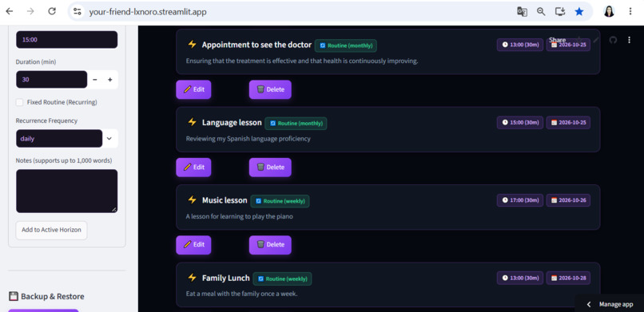Image resolution: width=644 pixels, height=312 pixels.
Task: Click 'Ensuring that the treatment is effective' note
Action: 302,61
